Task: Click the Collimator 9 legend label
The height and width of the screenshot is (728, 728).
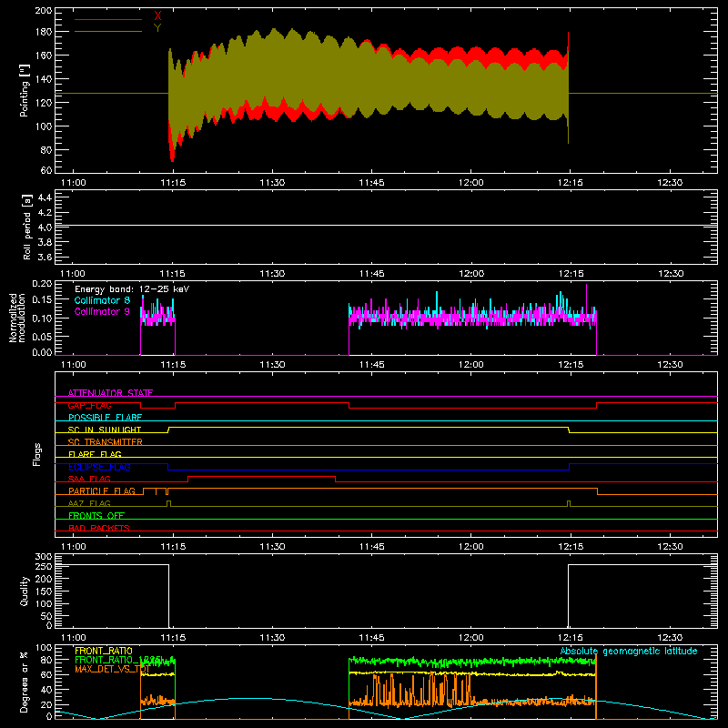Action: 102,311
